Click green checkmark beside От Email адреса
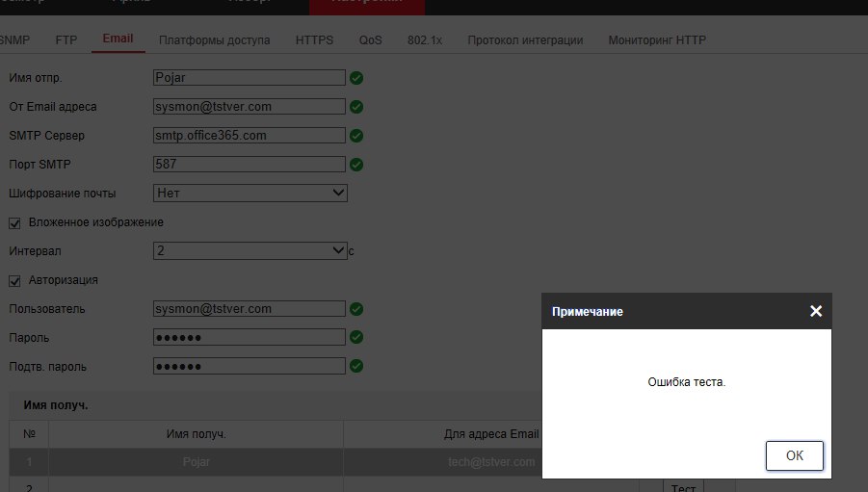Screen dimensions: 868x492 coord(356,107)
